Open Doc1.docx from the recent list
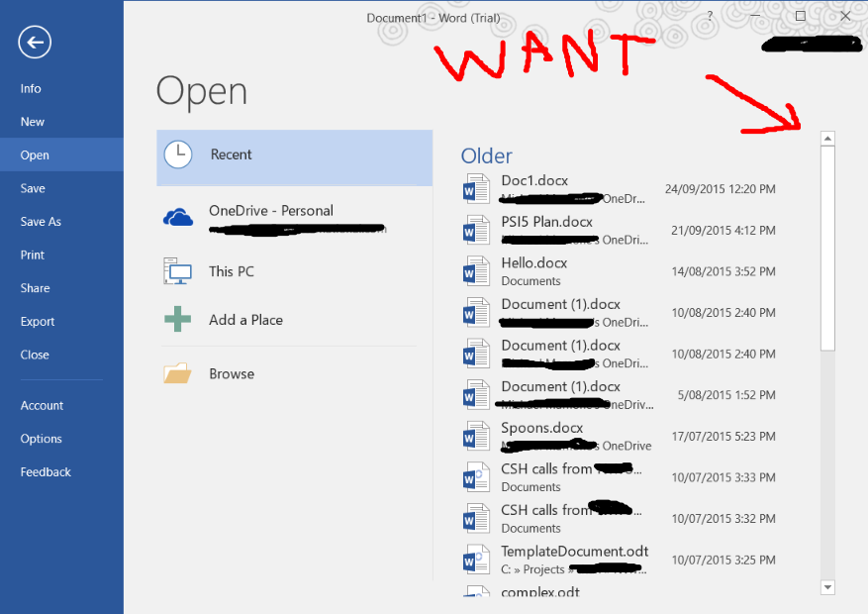This screenshot has width=868, height=614. (x=620, y=189)
